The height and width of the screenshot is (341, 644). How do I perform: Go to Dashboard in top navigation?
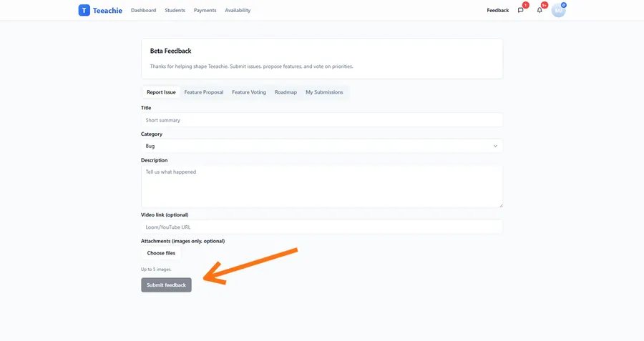pyautogui.click(x=143, y=11)
